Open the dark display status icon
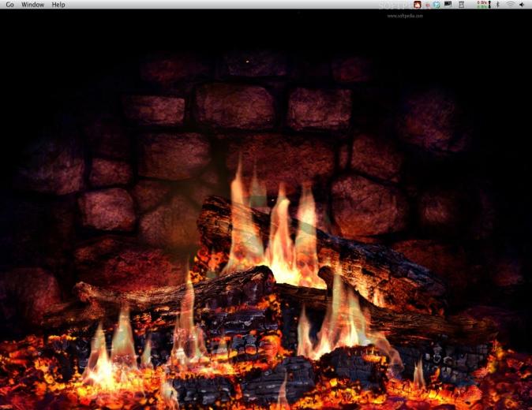532x410 pixels. coord(448,4)
